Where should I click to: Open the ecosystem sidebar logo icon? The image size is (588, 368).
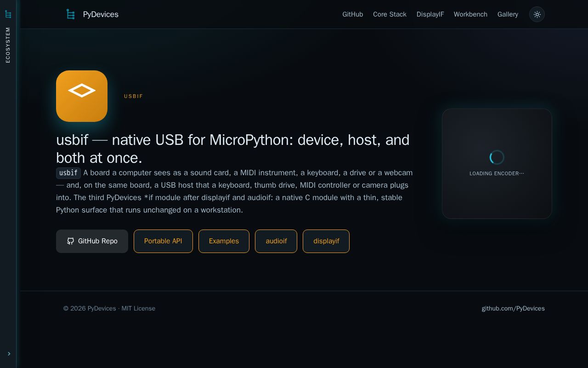pyautogui.click(x=8, y=14)
